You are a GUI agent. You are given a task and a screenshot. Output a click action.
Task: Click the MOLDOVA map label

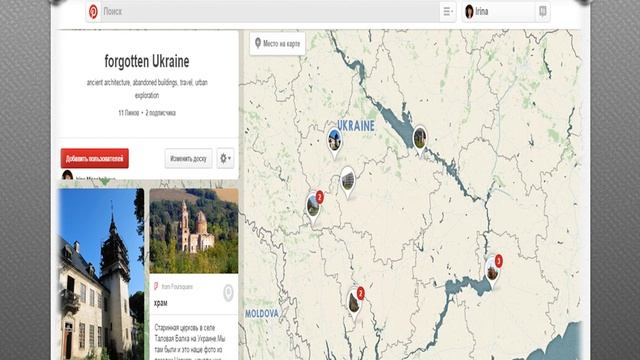tap(262, 313)
